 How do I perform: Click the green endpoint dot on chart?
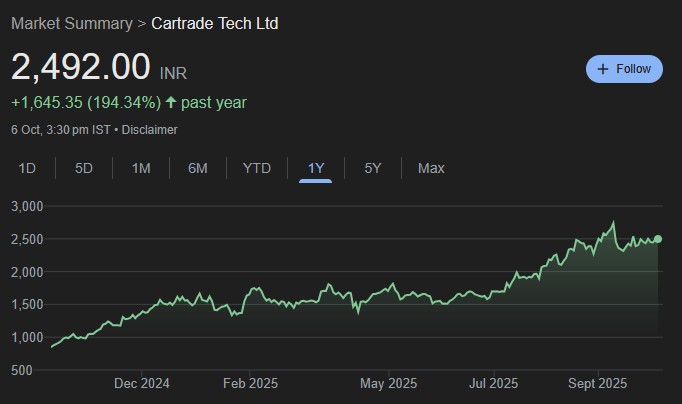pyautogui.click(x=658, y=239)
